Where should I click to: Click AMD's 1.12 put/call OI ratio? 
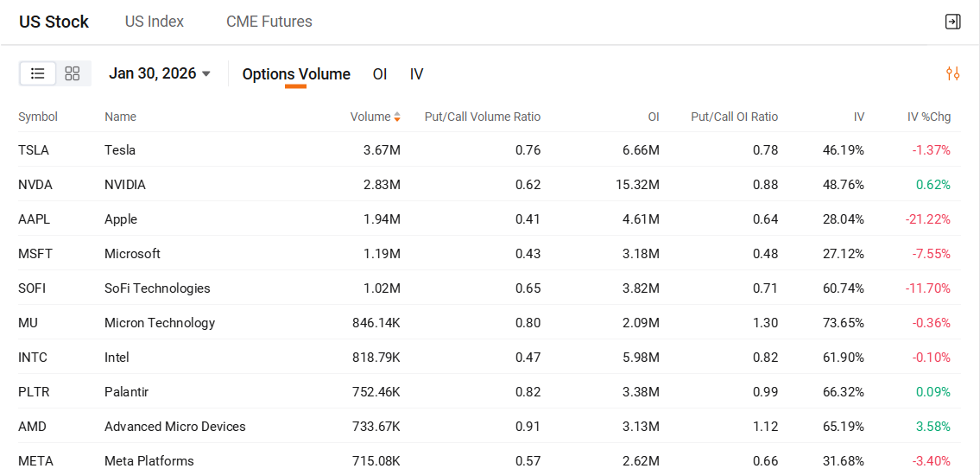[x=766, y=427]
